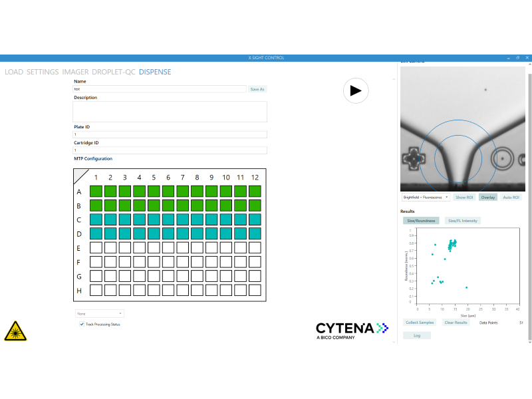Open the None dropdown below the plate
The image size is (532, 399).
click(99, 313)
